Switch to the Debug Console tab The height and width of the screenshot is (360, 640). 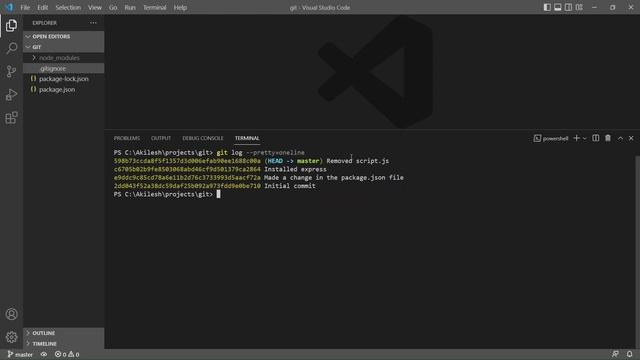[202, 138]
